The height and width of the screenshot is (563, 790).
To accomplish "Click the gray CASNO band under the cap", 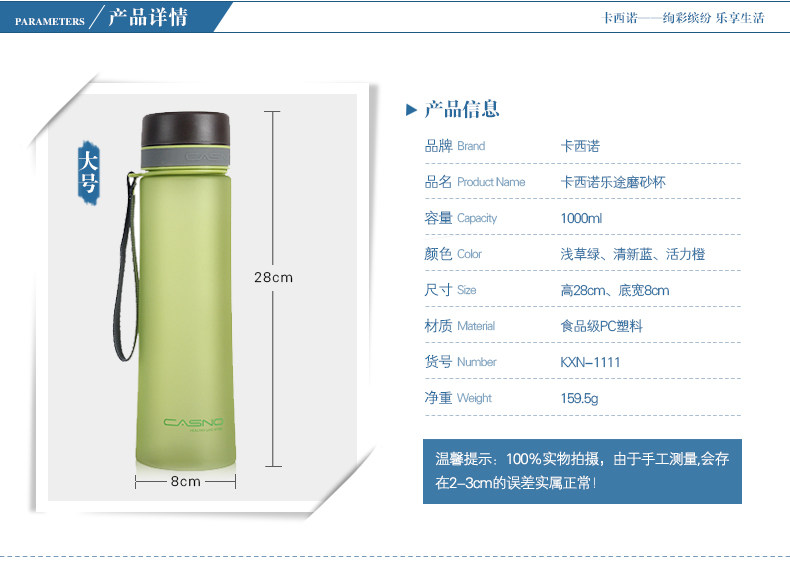I will coord(185,157).
